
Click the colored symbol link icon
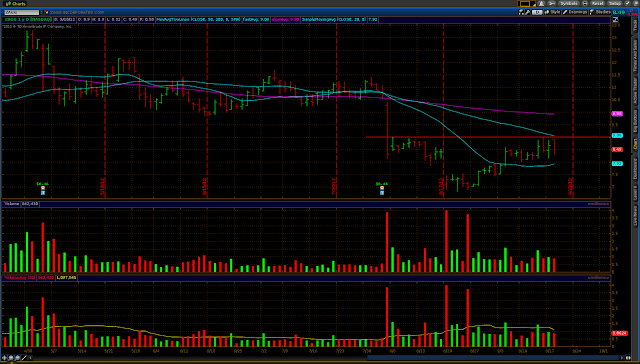coord(47,13)
